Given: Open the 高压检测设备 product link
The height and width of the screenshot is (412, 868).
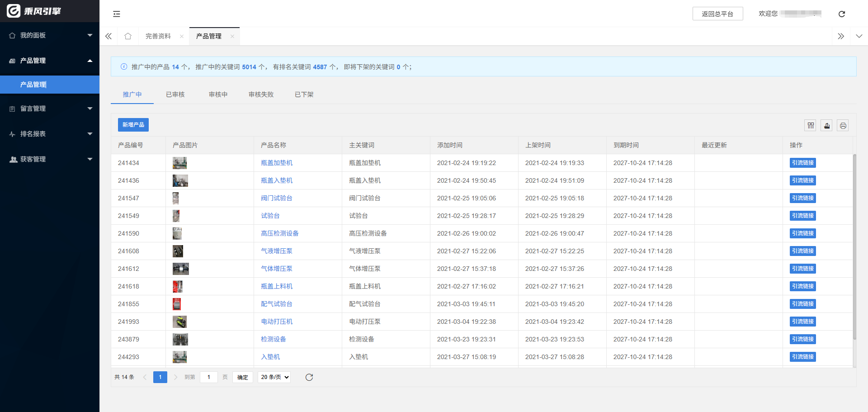Looking at the screenshot, I should (x=279, y=233).
